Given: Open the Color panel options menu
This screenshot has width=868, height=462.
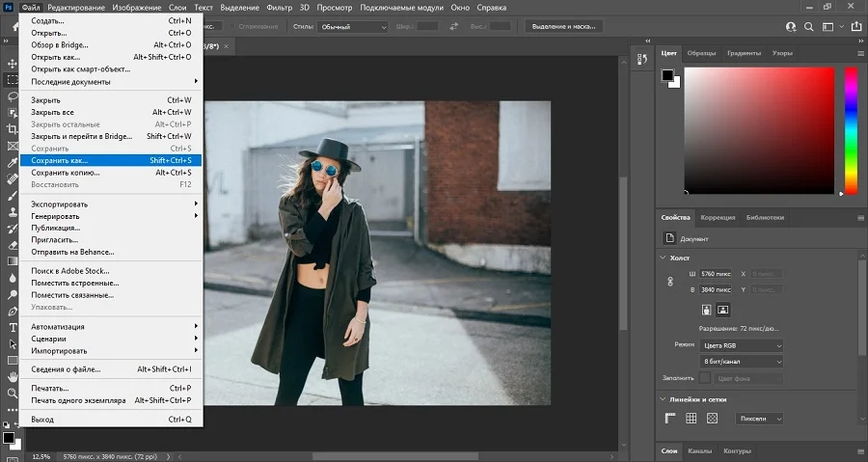Looking at the screenshot, I should pos(860,53).
